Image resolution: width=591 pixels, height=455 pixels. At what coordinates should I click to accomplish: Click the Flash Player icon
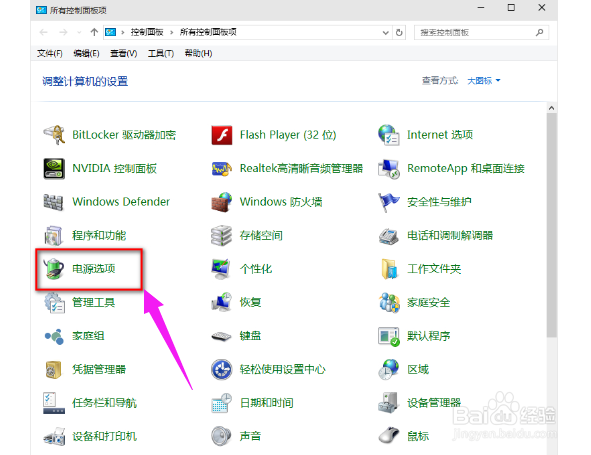point(222,135)
